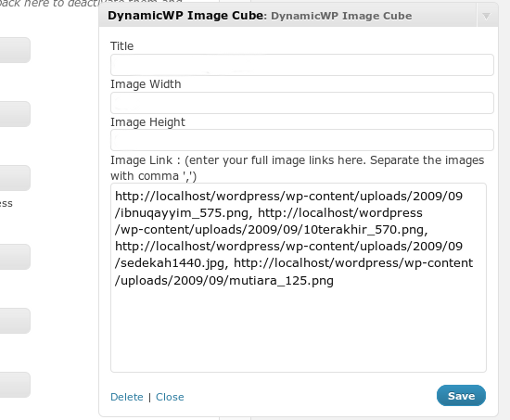This screenshot has height=420, width=510.
Task: Select gray widget bar just above 'ess' text
Action: click(x=15, y=178)
